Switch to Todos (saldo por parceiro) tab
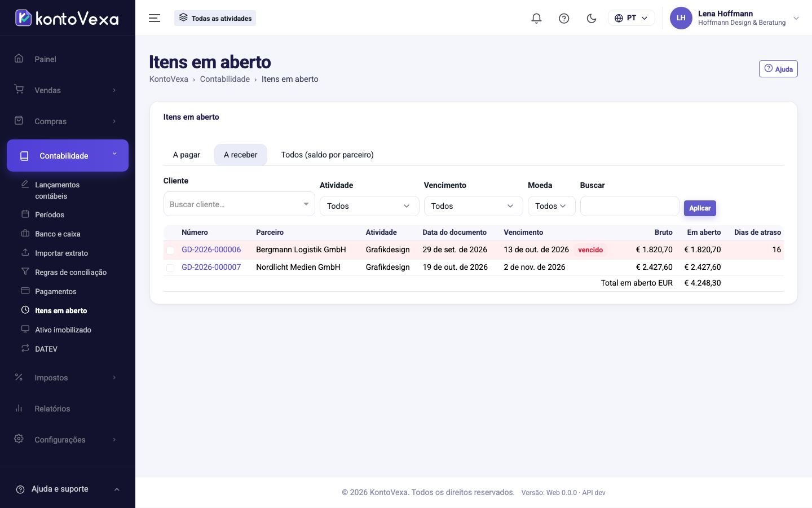The width and height of the screenshot is (812, 508). click(x=327, y=155)
